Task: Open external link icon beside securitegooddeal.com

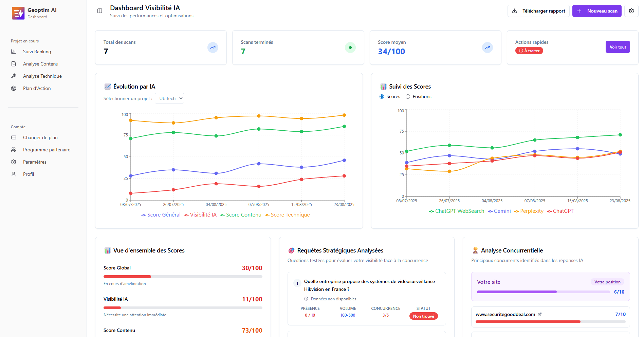Action: pyautogui.click(x=540, y=314)
